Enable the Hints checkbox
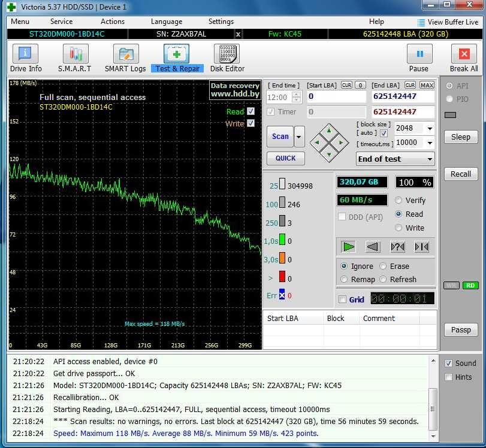Screen dimensions: 486x448 [x=448, y=377]
